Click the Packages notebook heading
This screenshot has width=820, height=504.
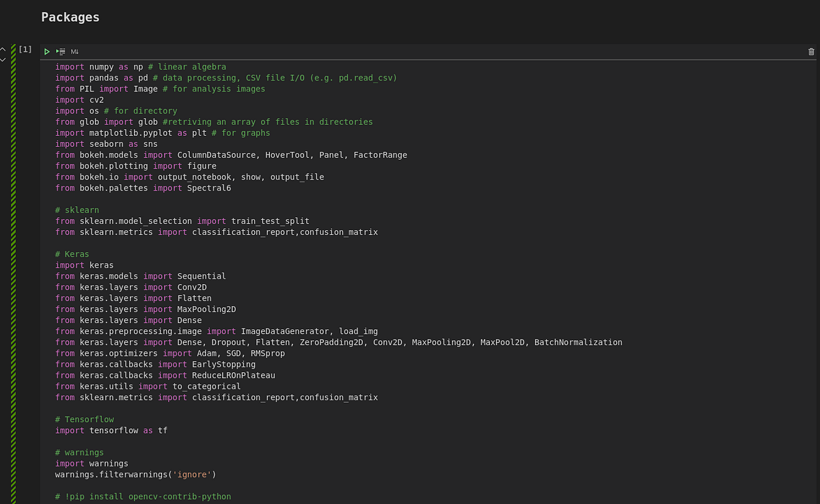70,17
